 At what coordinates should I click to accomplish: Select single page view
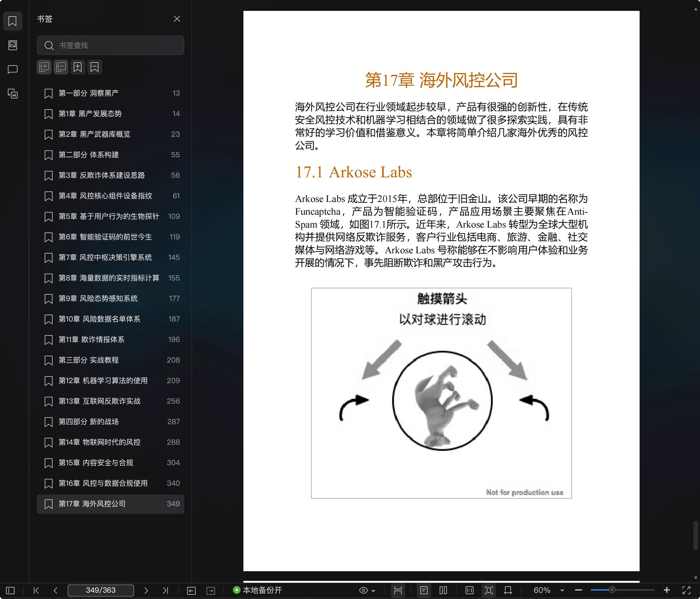pyautogui.click(x=424, y=590)
